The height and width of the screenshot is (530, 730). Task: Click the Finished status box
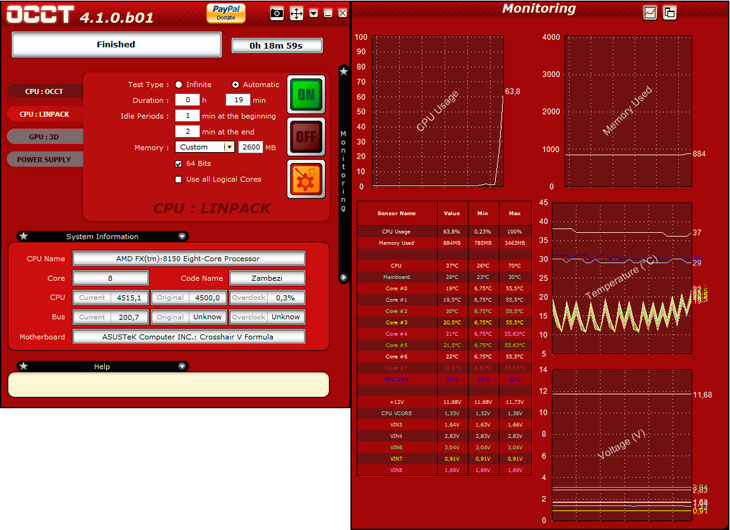pyautogui.click(x=116, y=45)
